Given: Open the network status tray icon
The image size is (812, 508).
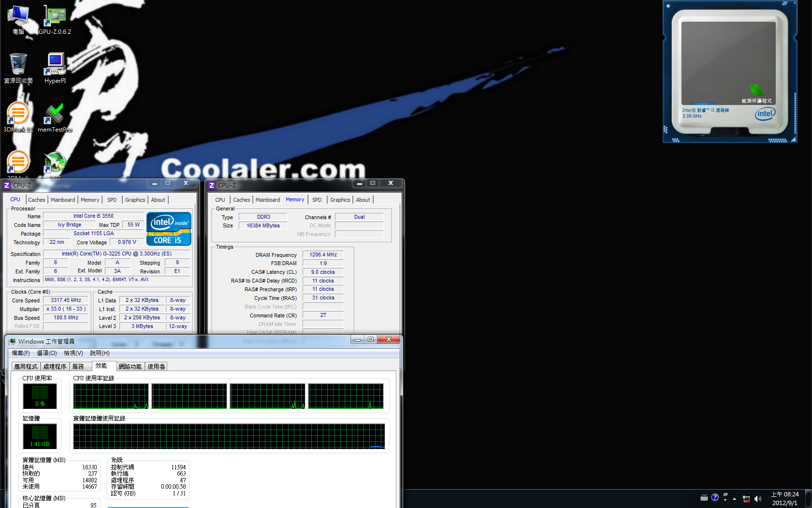Looking at the screenshot, I should (746, 499).
